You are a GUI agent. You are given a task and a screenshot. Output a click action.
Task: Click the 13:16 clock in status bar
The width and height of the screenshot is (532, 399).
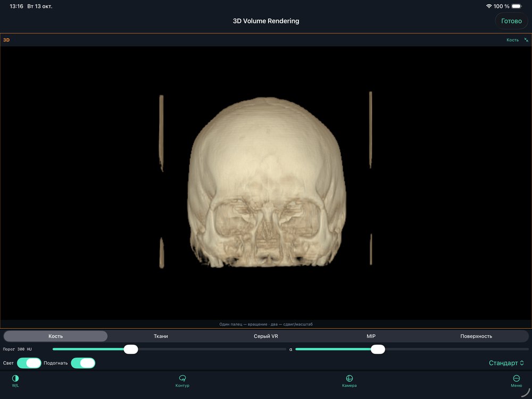(x=16, y=6)
